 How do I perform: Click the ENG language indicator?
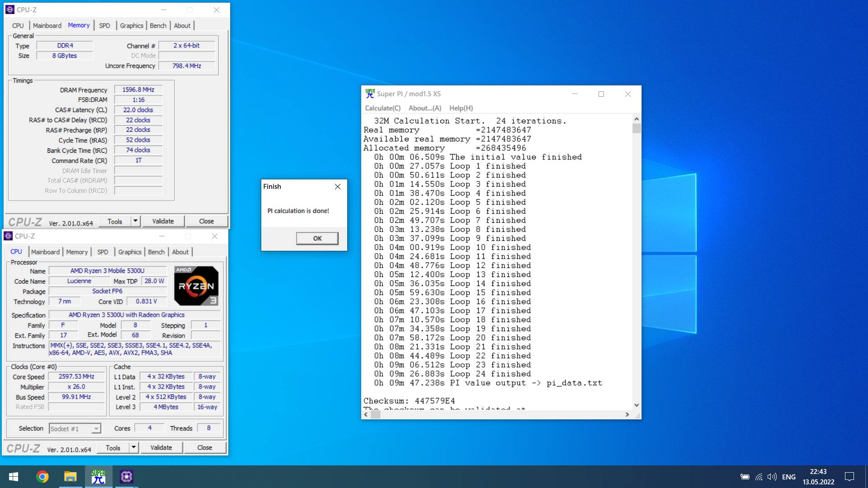(x=789, y=477)
